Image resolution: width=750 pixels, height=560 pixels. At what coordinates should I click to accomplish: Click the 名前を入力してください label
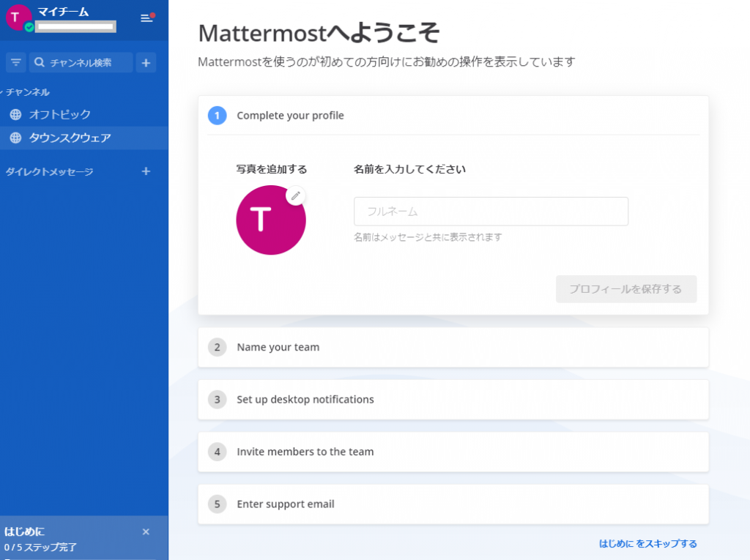coord(409,169)
